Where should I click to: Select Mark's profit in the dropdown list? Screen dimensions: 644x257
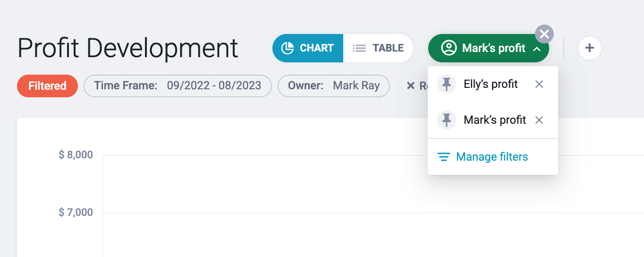click(495, 120)
